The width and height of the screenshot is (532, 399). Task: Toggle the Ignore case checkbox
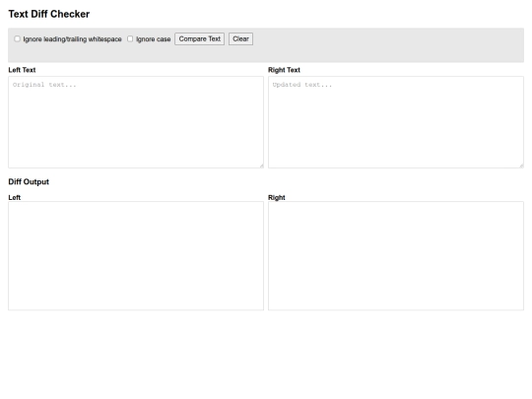130,39
